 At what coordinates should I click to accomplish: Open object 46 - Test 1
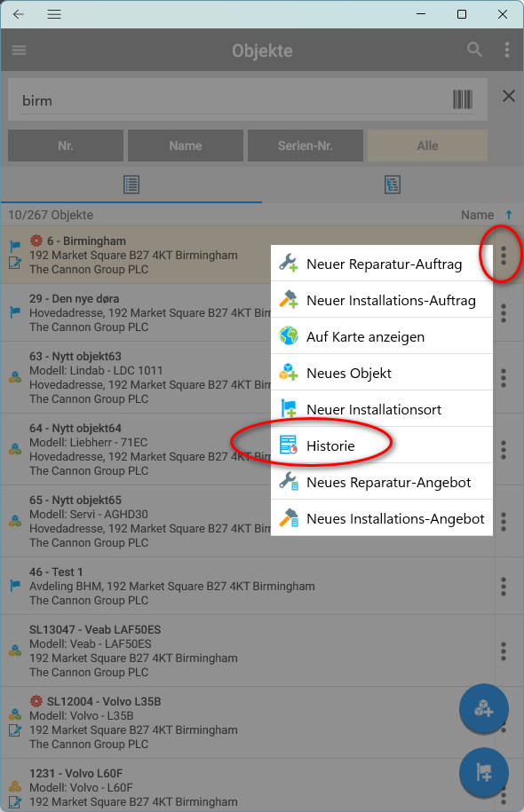point(248,587)
